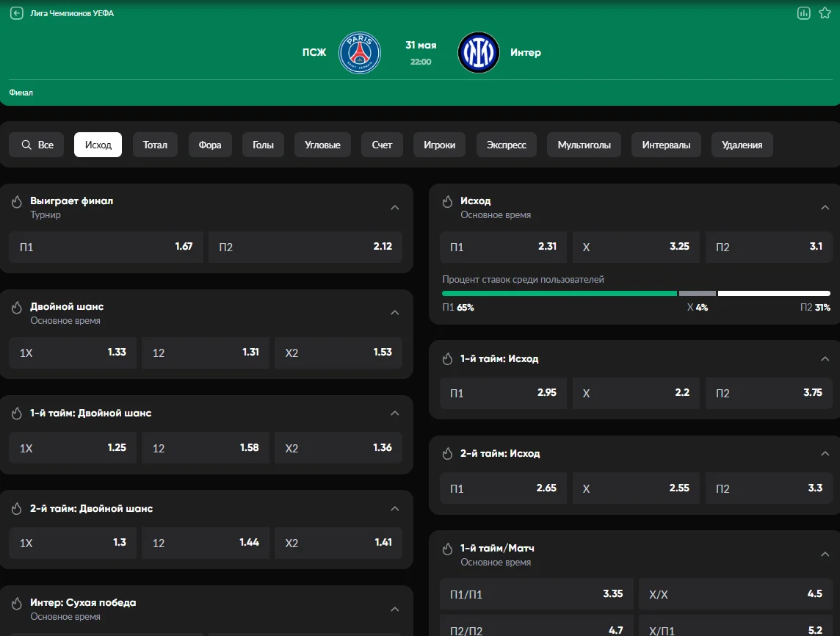Click flame icon beside Двойной шанс market

[x=17, y=307]
